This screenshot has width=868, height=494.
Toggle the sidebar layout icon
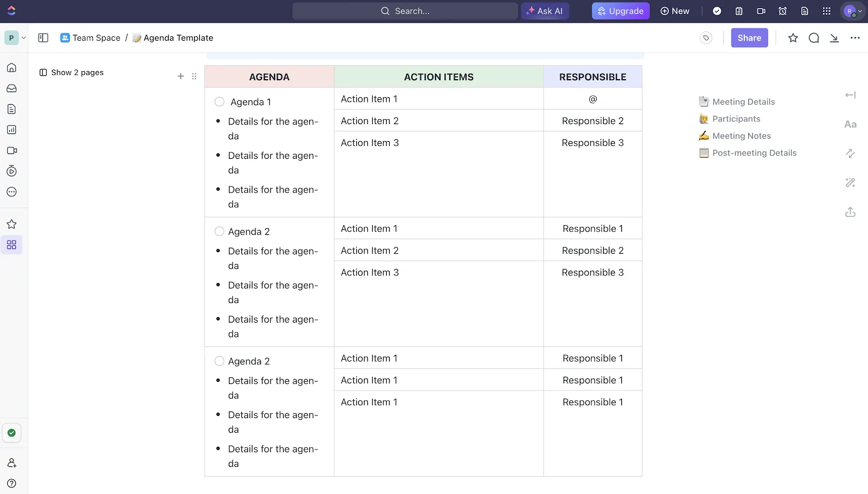tap(43, 38)
